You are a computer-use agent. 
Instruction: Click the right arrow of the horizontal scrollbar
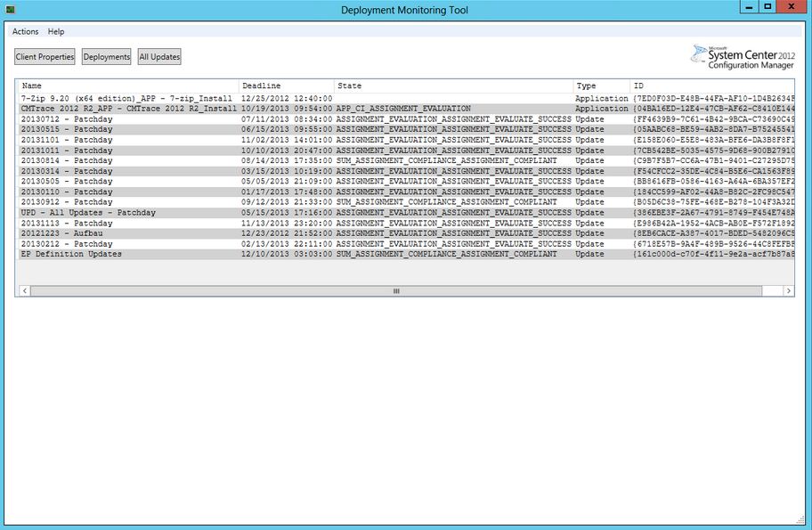point(789,291)
